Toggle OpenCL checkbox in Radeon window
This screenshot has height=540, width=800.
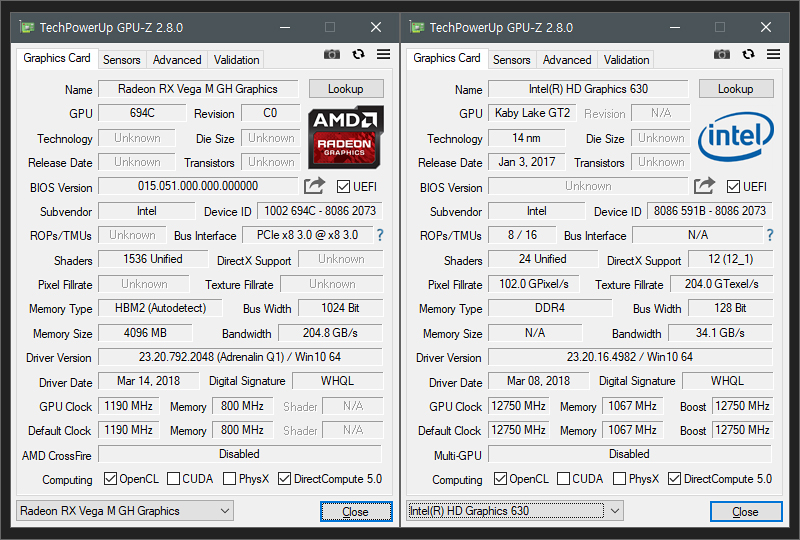tap(110, 479)
